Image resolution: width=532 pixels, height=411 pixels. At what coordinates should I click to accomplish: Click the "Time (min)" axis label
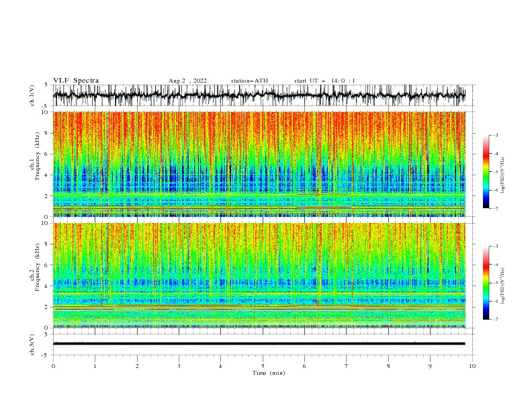pyautogui.click(x=269, y=373)
